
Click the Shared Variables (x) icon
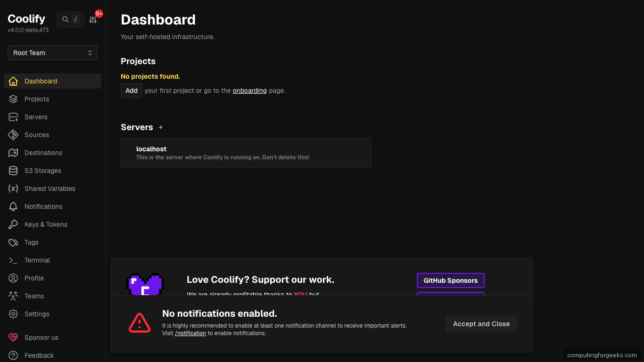[13, 189]
